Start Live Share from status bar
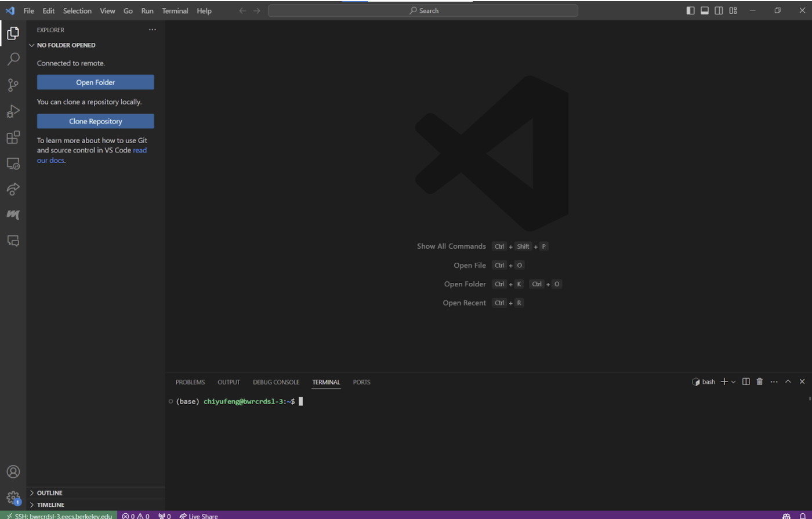Screen dimensions: 812x519 point(198,516)
